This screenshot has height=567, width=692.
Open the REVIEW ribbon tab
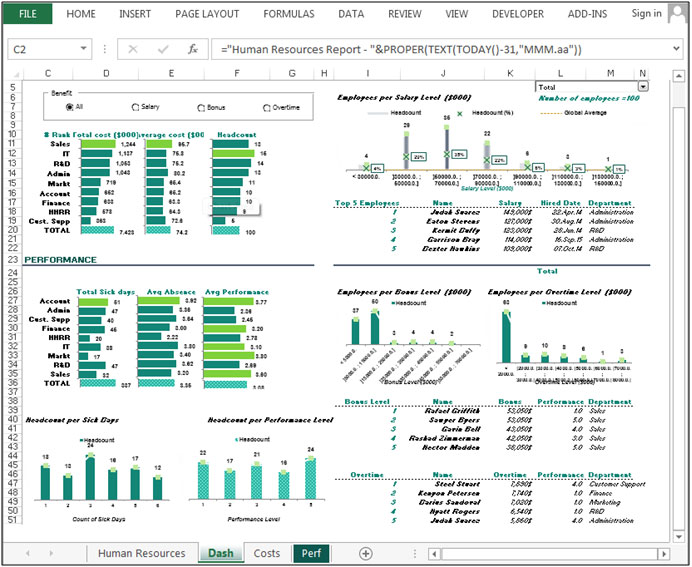[x=405, y=14]
